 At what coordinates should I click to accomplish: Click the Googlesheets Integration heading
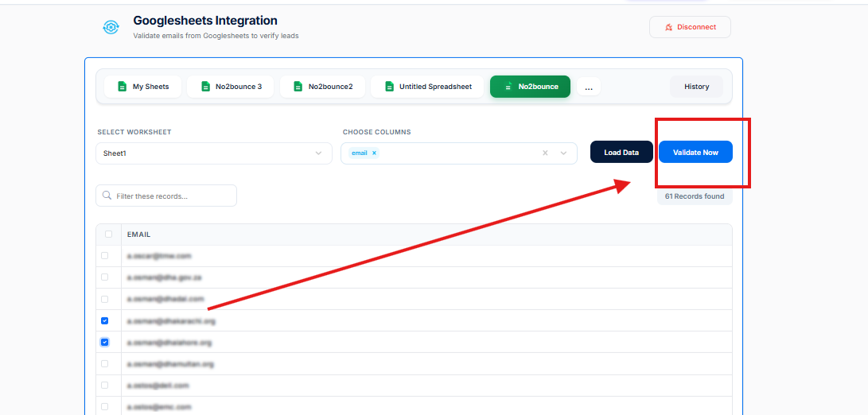click(x=205, y=21)
